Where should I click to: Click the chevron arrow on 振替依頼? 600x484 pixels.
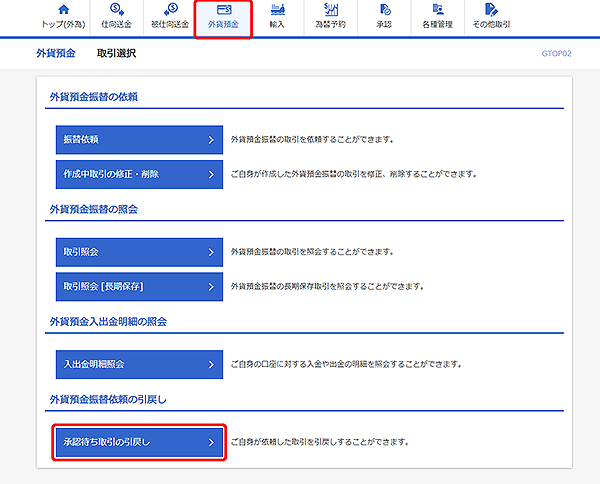[x=211, y=140]
